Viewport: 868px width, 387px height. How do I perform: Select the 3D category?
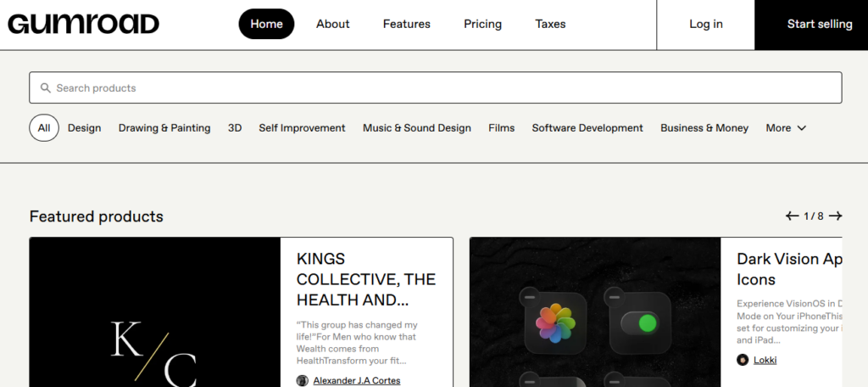click(x=235, y=128)
